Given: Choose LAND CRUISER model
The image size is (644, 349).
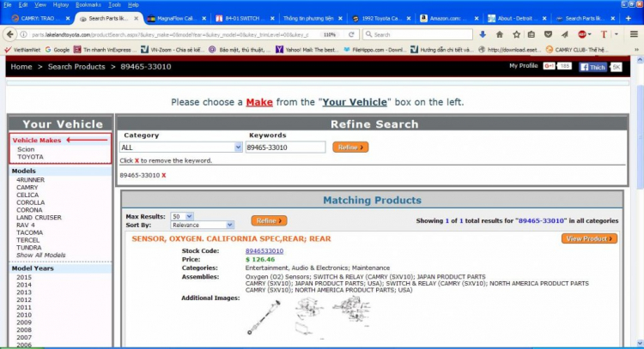Looking at the screenshot, I should (x=39, y=218).
